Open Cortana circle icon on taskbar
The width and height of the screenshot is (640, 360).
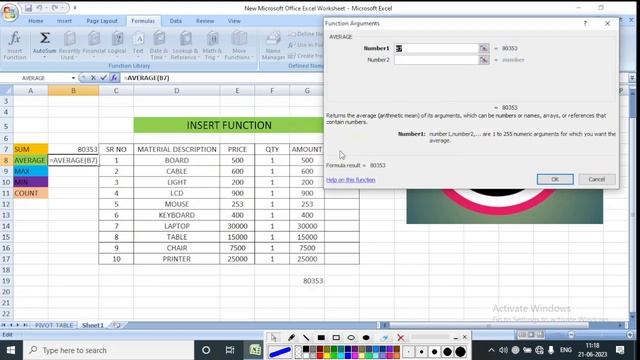click(206, 350)
